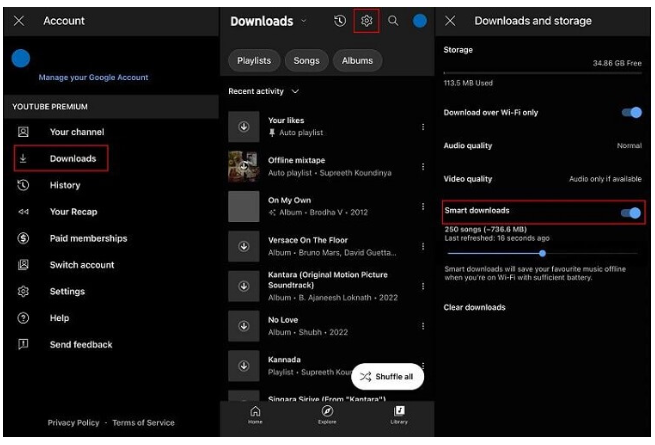
Task: Tap the Explore compass icon
Action: click(327, 411)
